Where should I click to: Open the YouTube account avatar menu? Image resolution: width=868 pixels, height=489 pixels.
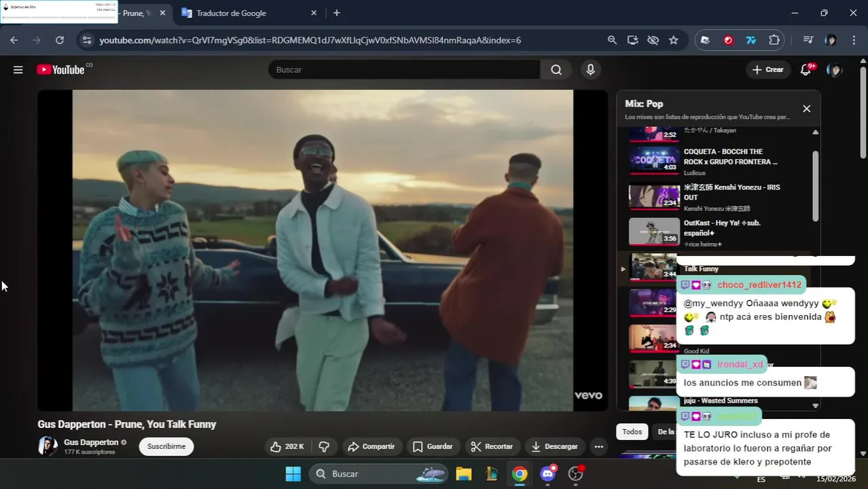click(x=835, y=69)
